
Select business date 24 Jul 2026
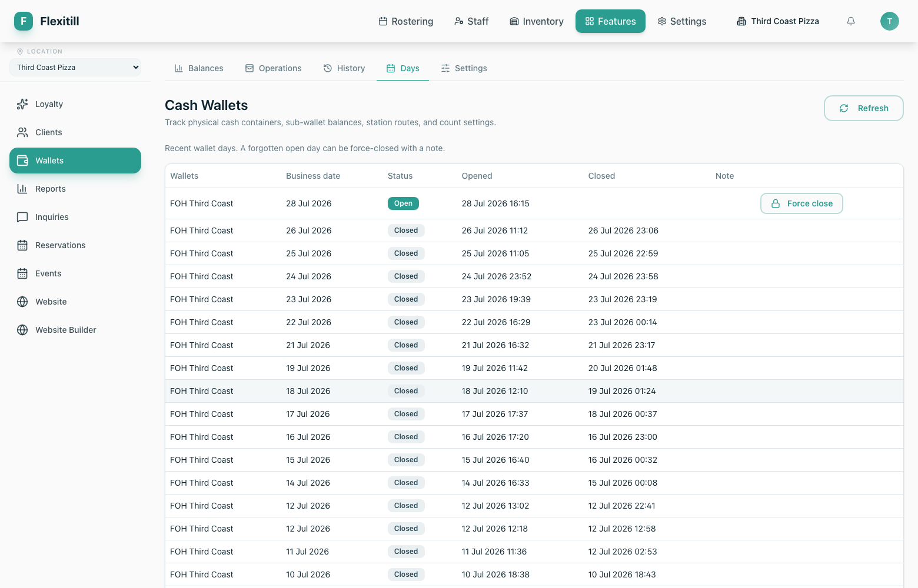[308, 276]
